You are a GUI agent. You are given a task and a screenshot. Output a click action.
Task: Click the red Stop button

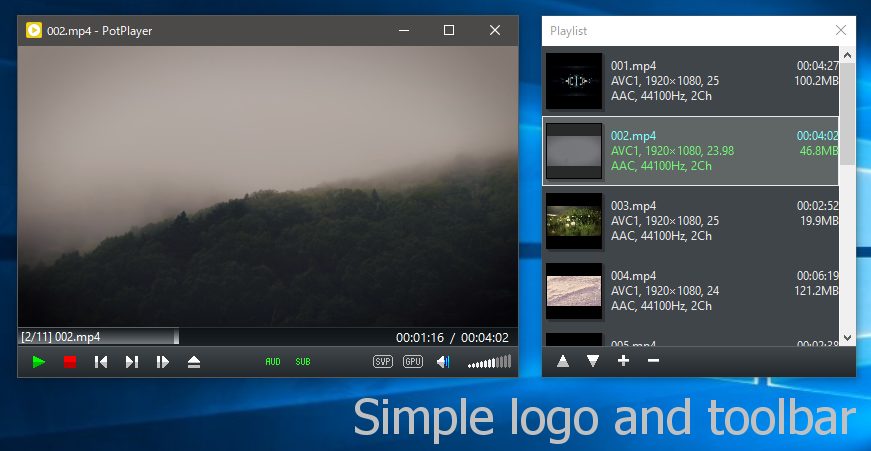coord(70,362)
